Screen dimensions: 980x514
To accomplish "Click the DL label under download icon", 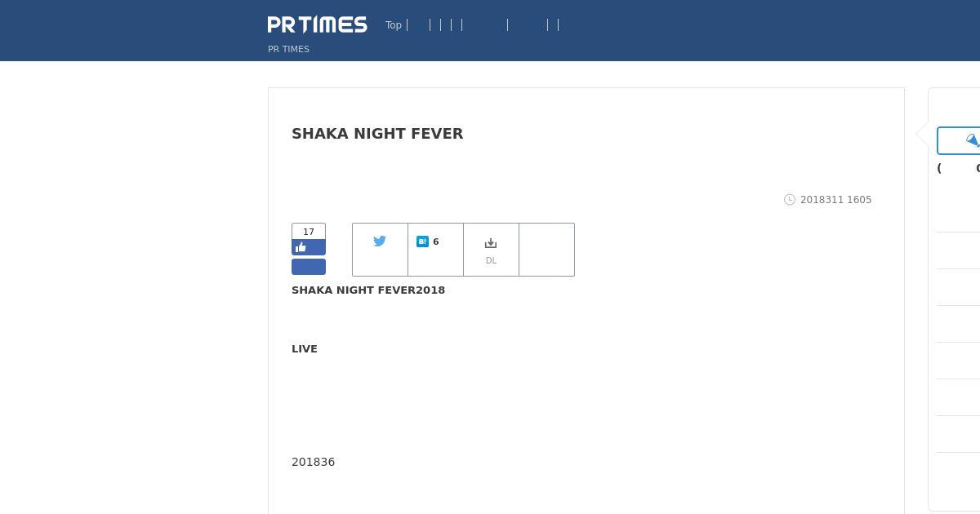I will point(491,261).
